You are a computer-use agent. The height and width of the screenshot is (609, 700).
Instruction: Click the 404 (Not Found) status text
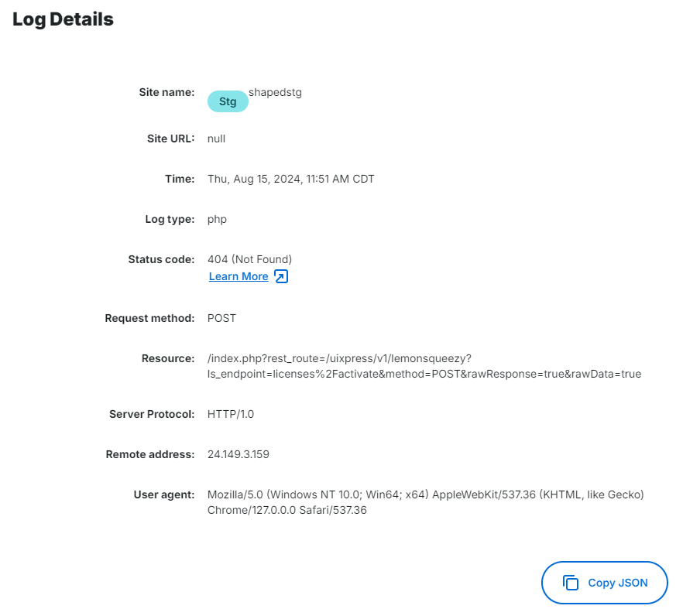tap(249, 259)
